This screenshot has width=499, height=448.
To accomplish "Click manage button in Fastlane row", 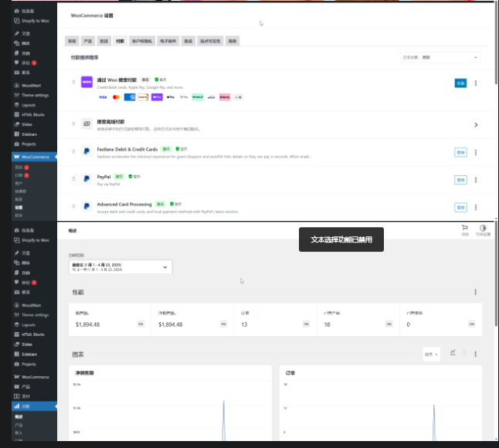I will [460, 152].
